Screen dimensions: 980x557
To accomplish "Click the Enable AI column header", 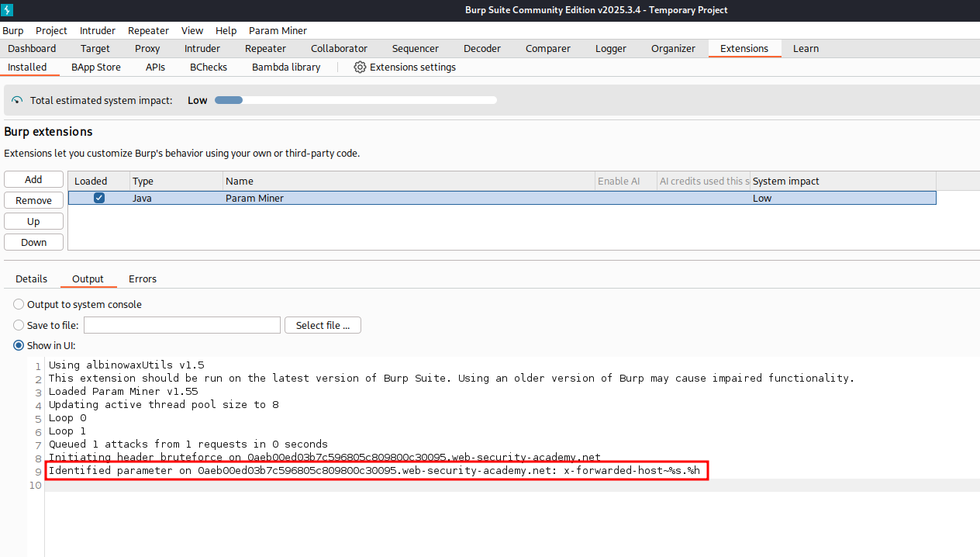I will coord(626,182).
